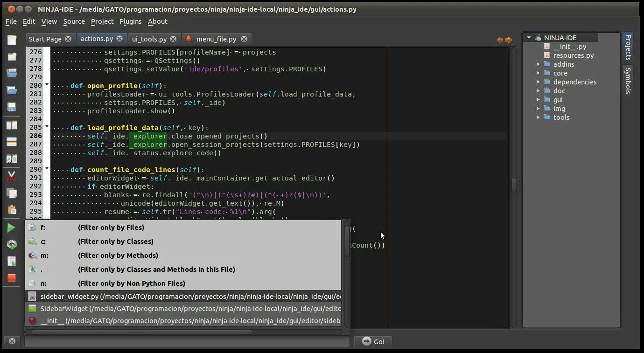The image size is (644, 353).
Task: Select the __init__ method locator result
Action: pos(183,320)
